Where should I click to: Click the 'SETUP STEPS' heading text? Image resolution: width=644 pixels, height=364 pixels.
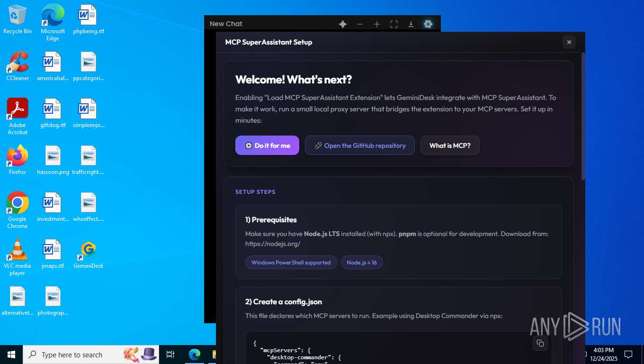[x=255, y=192]
